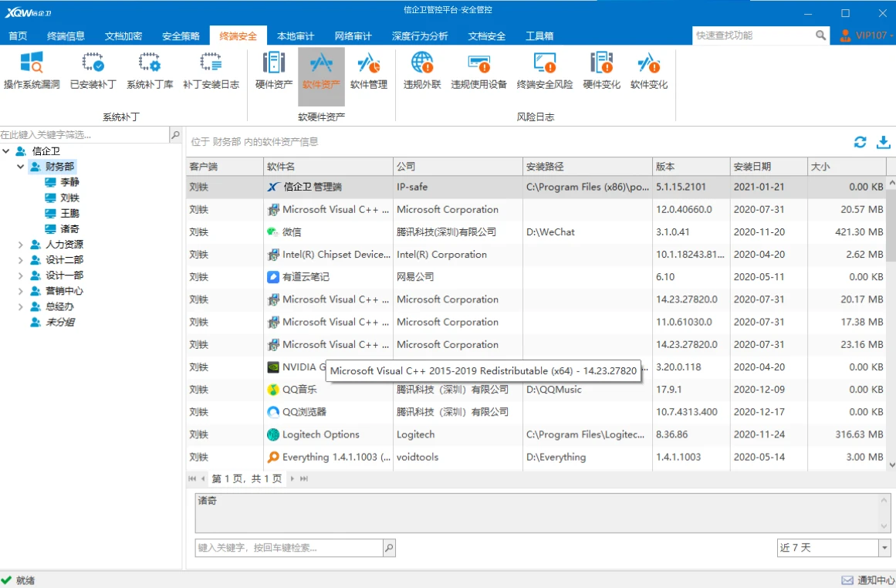The image size is (896, 588).
Task: Switch to the 文档加密 tab
Action: (x=123, y=36)
